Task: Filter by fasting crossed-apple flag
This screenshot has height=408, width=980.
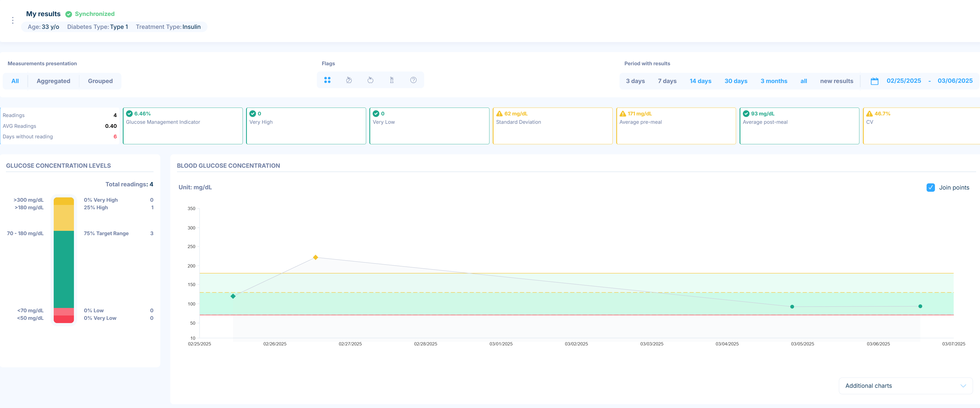Action: pyautogui.click(x=349, y=80)
